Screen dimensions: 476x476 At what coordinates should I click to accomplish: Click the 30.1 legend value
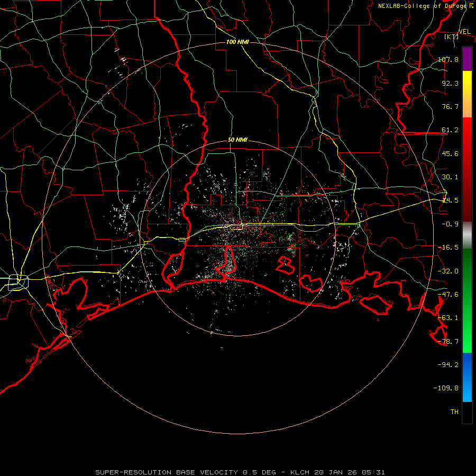[450, 177]
